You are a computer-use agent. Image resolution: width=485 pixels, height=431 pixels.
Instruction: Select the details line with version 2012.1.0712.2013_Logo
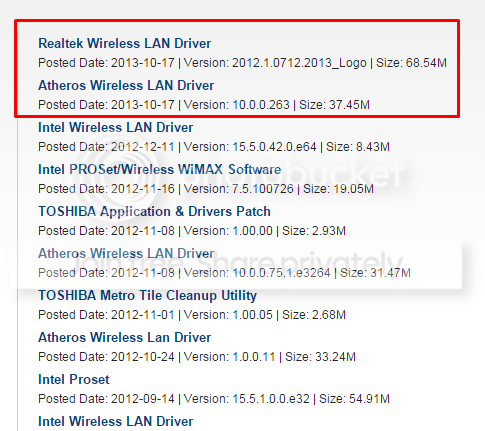(x=242, y=63)
